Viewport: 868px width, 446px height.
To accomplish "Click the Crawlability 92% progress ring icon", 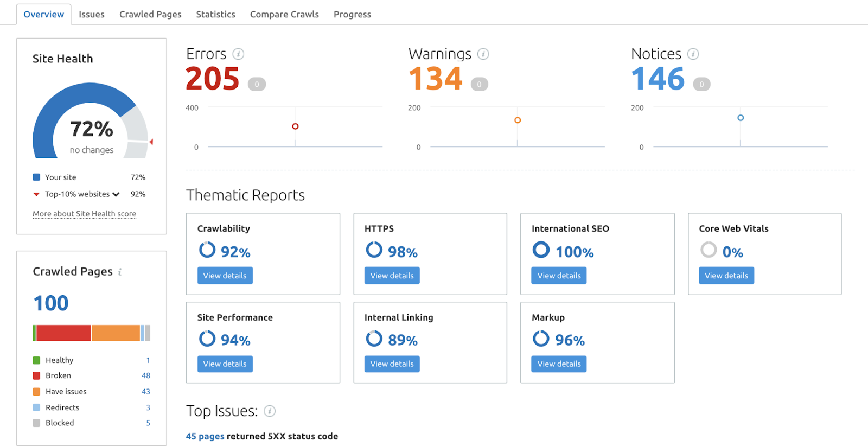I will coord(207,250).
